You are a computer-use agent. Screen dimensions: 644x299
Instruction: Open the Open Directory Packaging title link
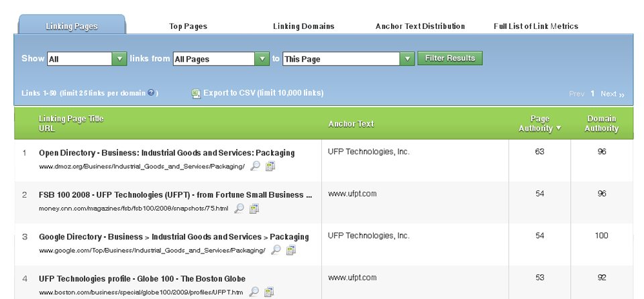[167, 153]
